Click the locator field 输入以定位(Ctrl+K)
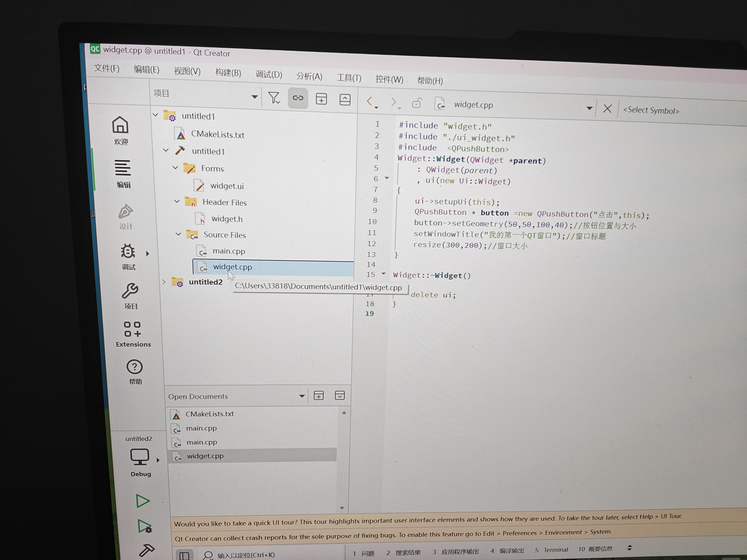747x560 pixels. point(246,555)
